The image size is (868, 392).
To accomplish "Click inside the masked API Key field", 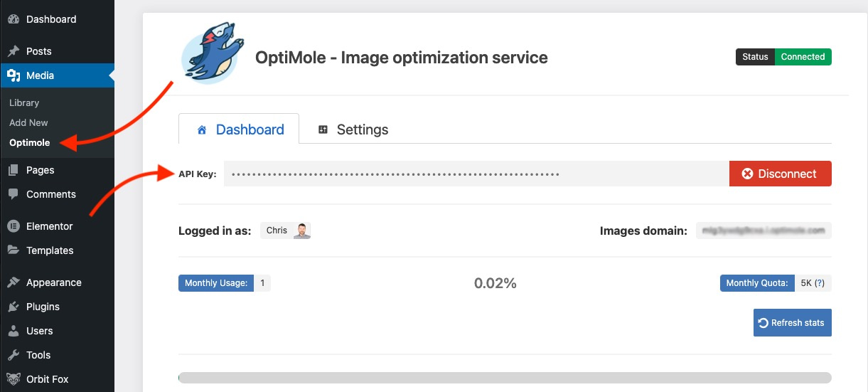I will (x=476, y=174).
